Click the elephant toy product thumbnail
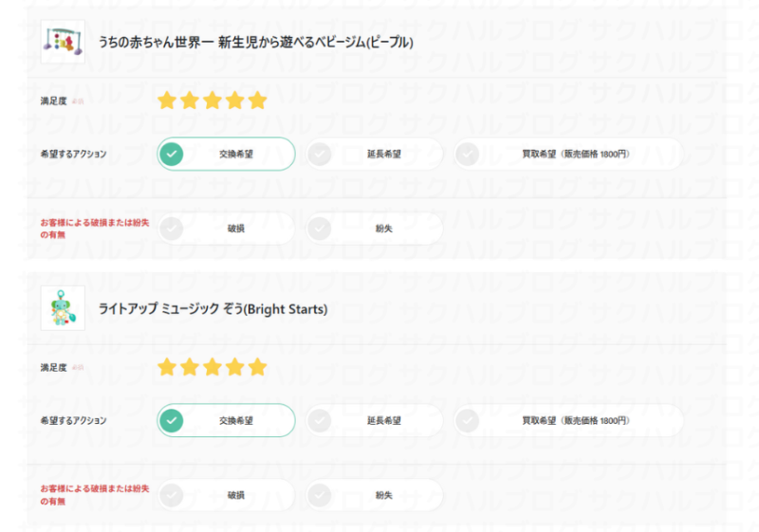 pyautogui.click(x=63, y=308)
